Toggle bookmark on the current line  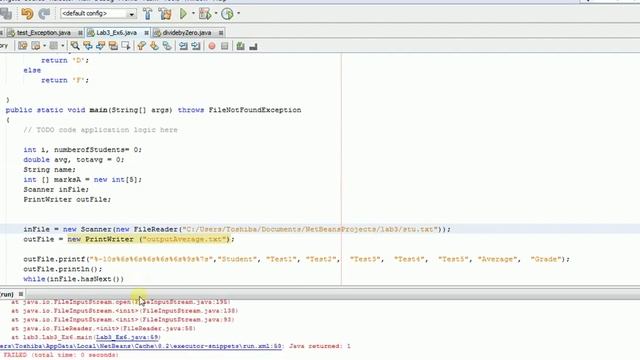coord(167,46)
